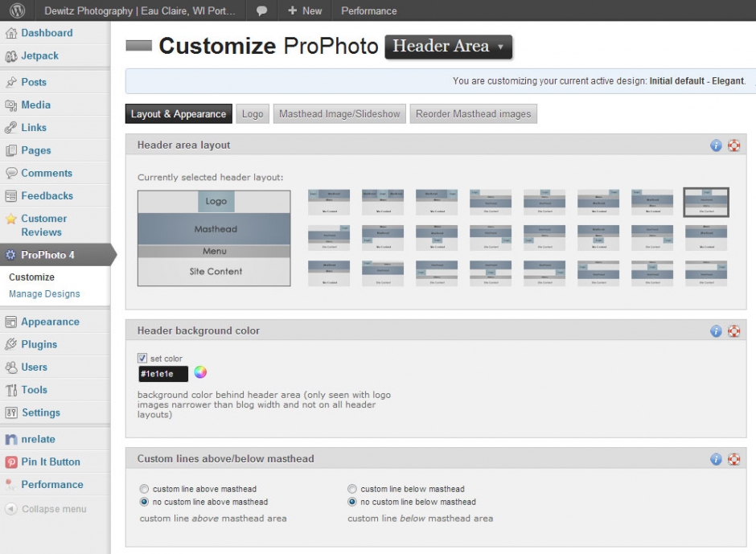Screen dimensions: 756x554
Task: Click info icon for Custom lines section
Action: [x=716, y=459]
